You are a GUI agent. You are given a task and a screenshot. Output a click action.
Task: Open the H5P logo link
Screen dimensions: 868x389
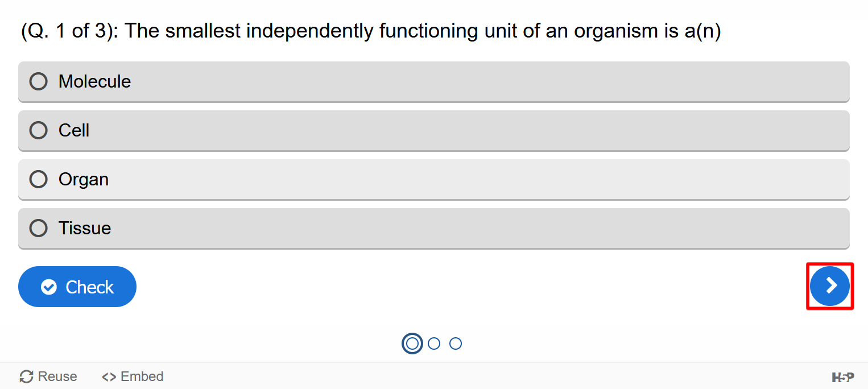point(843,377)
